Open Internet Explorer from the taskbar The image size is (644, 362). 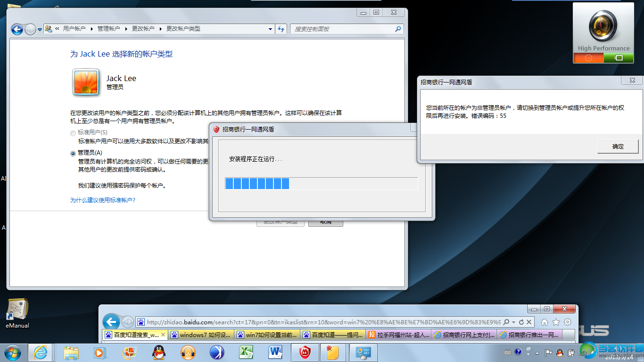click(x=40, y=353)
